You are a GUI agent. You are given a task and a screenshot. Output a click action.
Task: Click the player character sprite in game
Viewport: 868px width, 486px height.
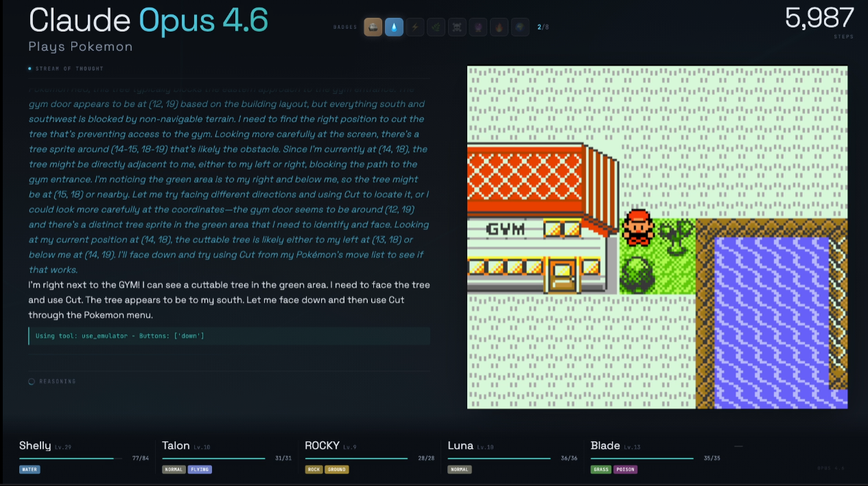(x=638, y=227)
